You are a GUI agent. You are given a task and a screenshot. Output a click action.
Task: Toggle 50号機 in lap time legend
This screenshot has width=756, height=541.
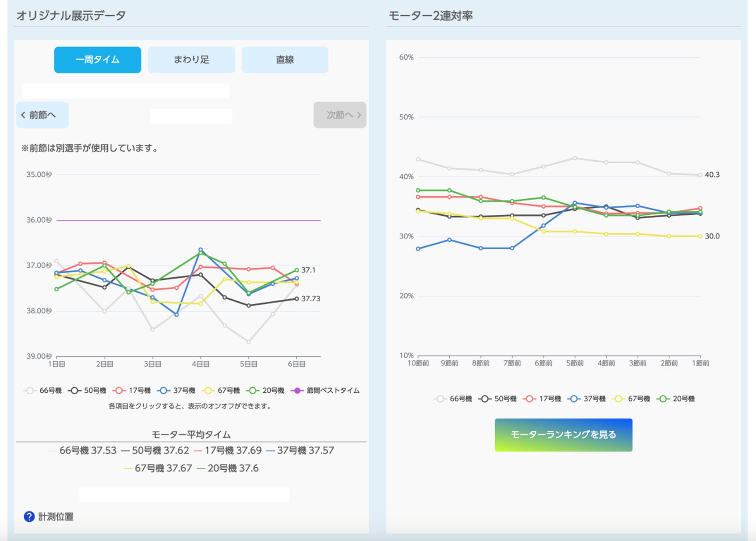(87, 390)
